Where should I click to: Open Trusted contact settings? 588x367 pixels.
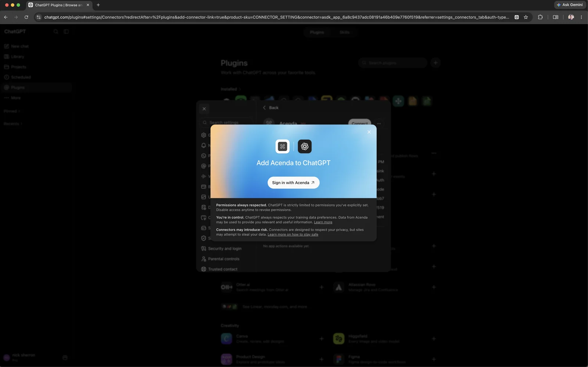point(223,269)
